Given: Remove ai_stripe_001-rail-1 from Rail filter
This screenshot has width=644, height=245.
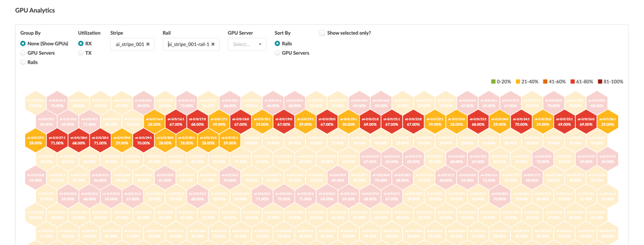Looking at the screenshot, I should coord(213,44).
